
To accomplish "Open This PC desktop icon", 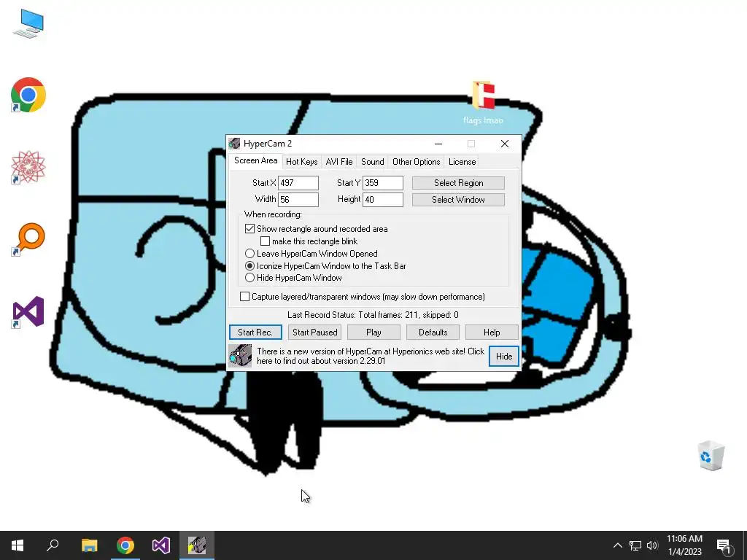I will (x=28, y=23).
